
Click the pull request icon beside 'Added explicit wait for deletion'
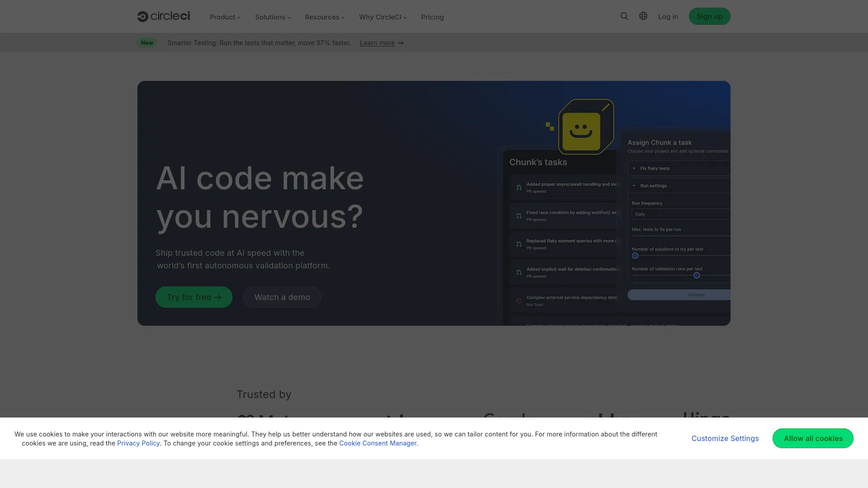point(519,272)
